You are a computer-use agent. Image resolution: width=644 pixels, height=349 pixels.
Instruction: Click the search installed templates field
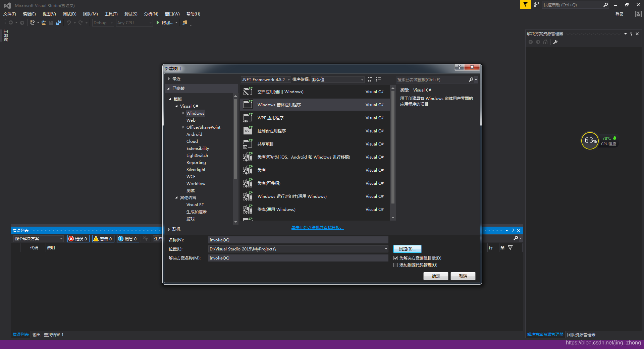432,79
